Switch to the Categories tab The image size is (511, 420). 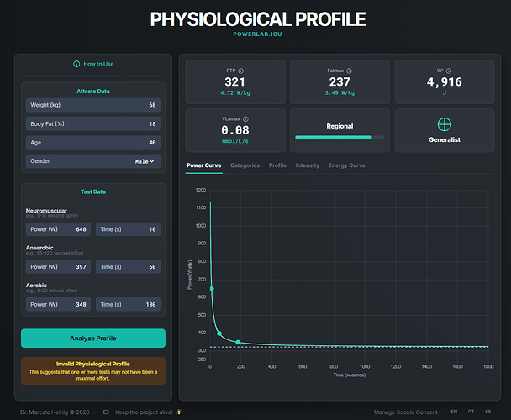[x=245, y=165]
